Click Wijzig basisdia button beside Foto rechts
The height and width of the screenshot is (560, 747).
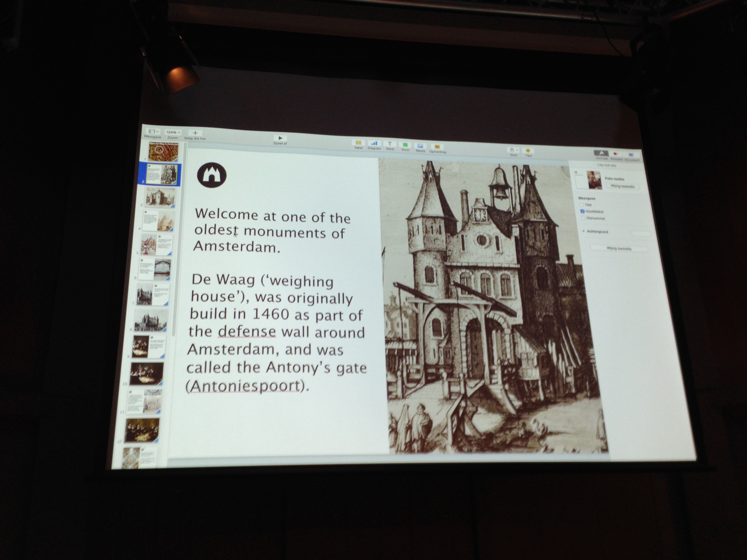pos(622,186)
